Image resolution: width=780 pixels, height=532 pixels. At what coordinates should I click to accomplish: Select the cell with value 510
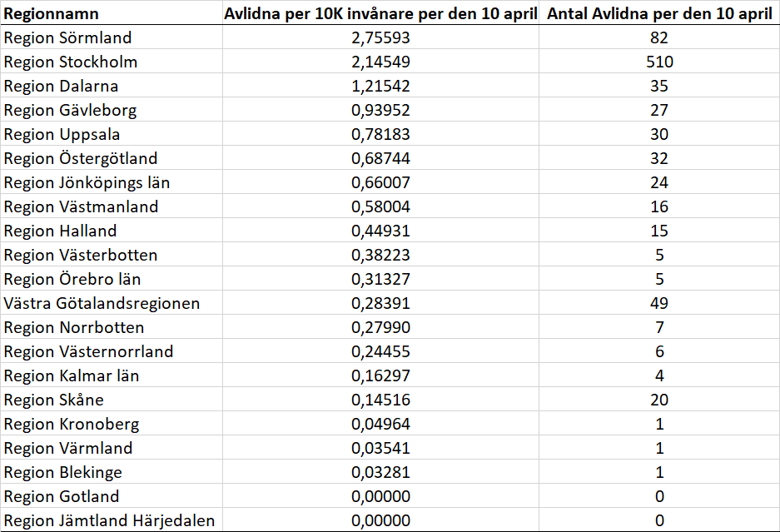point(660,62)
